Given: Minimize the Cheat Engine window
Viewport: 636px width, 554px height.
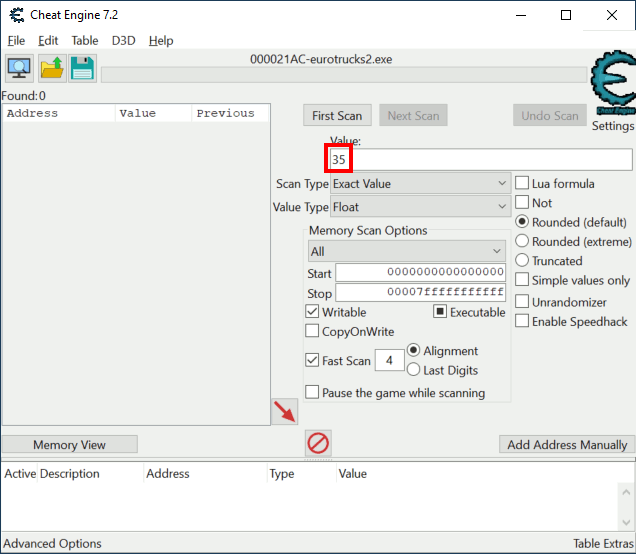Looking at the screenshot, I should click(x=521, y=15).
